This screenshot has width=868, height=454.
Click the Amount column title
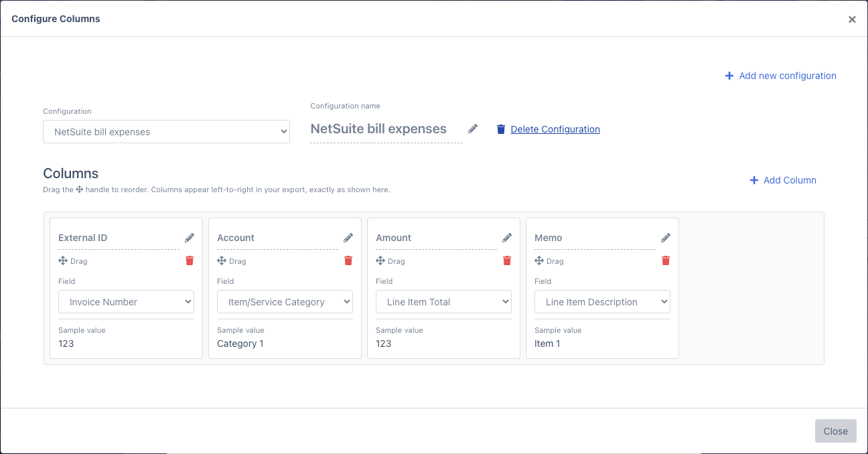click(394, 238)
